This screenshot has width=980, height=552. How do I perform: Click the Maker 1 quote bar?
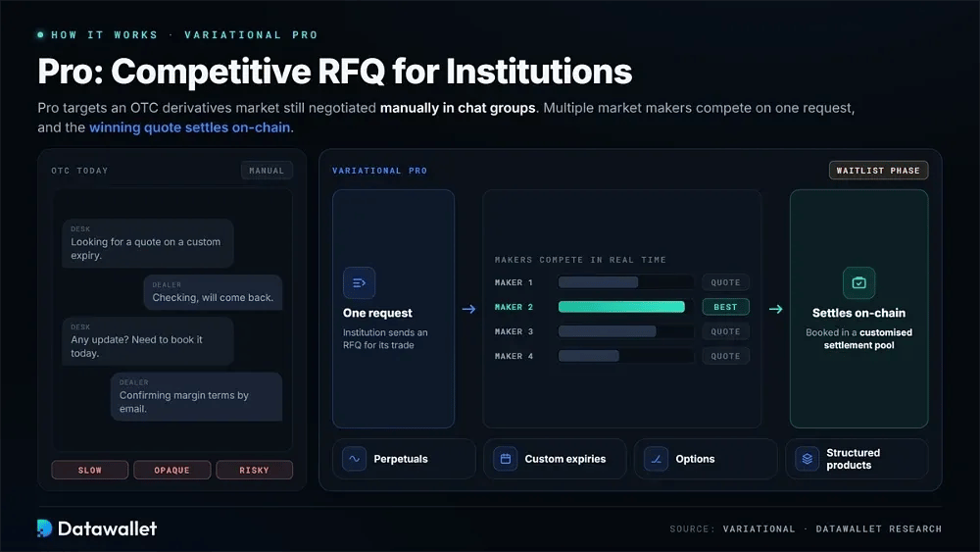click(598, 282)
